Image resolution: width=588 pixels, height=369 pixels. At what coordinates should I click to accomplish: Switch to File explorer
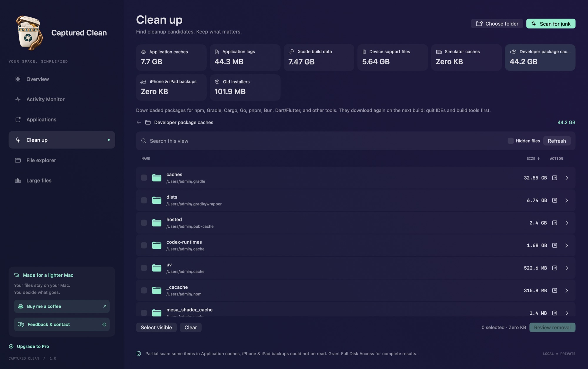pos(62,160)
